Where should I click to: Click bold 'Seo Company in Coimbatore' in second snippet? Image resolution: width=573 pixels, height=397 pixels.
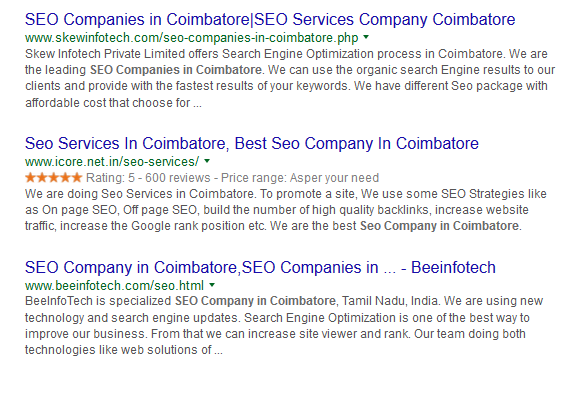point(440,226)
